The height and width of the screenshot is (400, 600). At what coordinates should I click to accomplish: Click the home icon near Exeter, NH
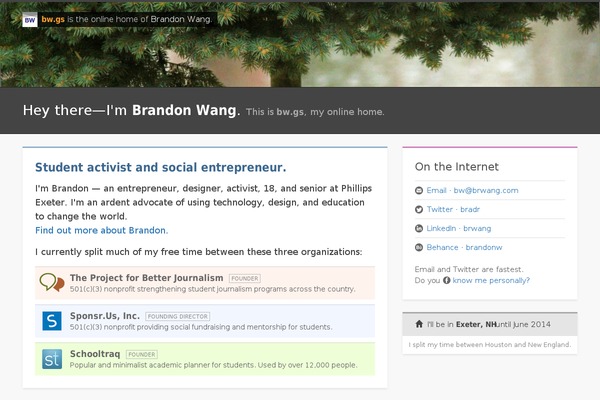(419, 324)
